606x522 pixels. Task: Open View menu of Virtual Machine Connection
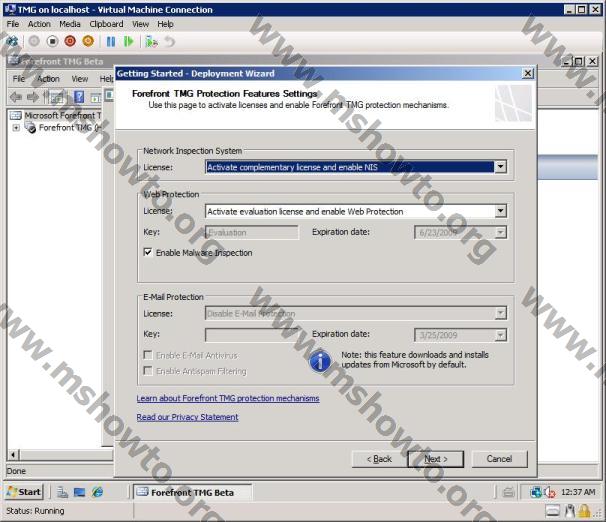point(140,24)
